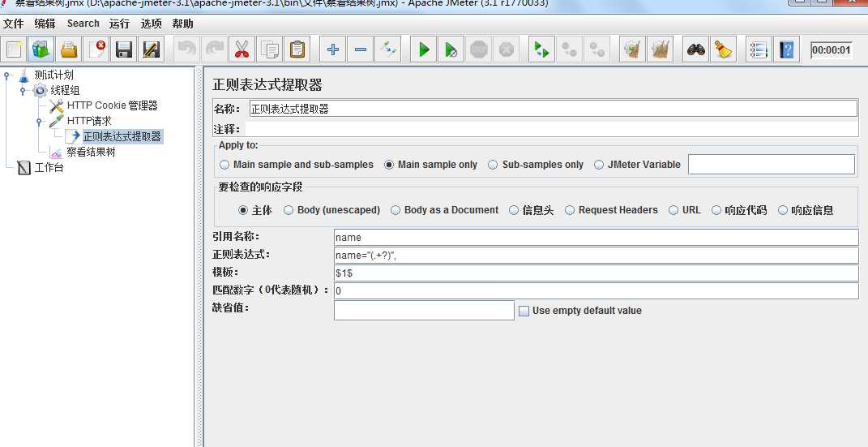Open Help with question mark icon

787,49
